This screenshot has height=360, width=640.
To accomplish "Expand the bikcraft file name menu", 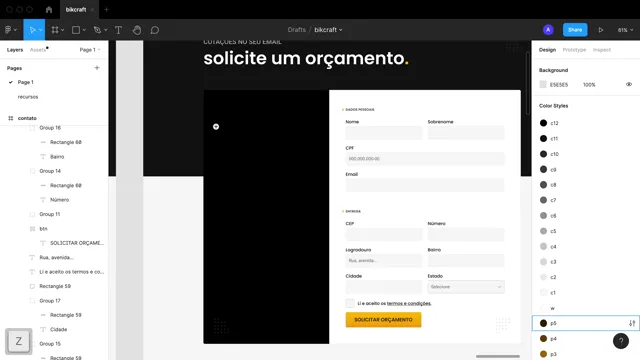I will [328, 30].
